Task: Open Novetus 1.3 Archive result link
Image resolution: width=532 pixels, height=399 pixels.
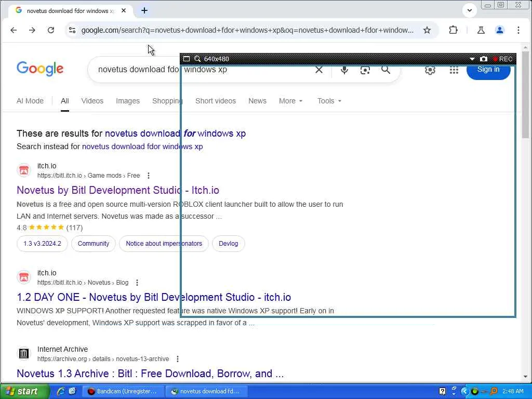Action: pyautogui.click(x=150, y=374)
